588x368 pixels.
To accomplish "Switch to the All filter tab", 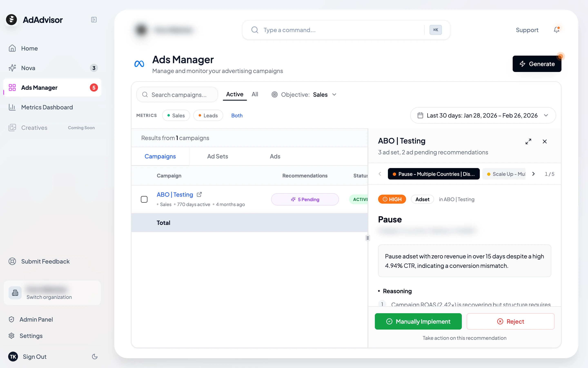I will (255, 94).
